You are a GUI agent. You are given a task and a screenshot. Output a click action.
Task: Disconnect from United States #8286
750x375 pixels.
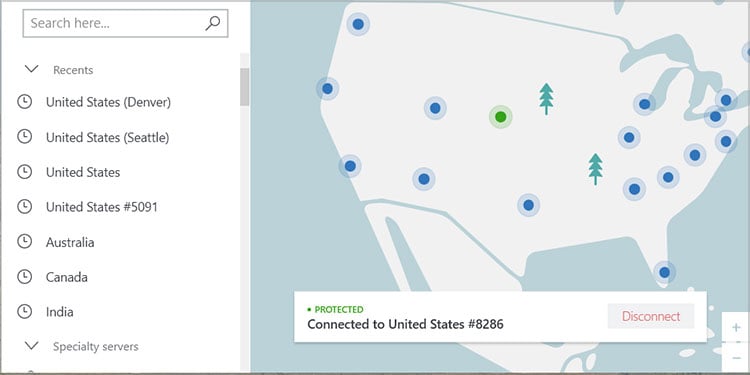tap(651, 316)
